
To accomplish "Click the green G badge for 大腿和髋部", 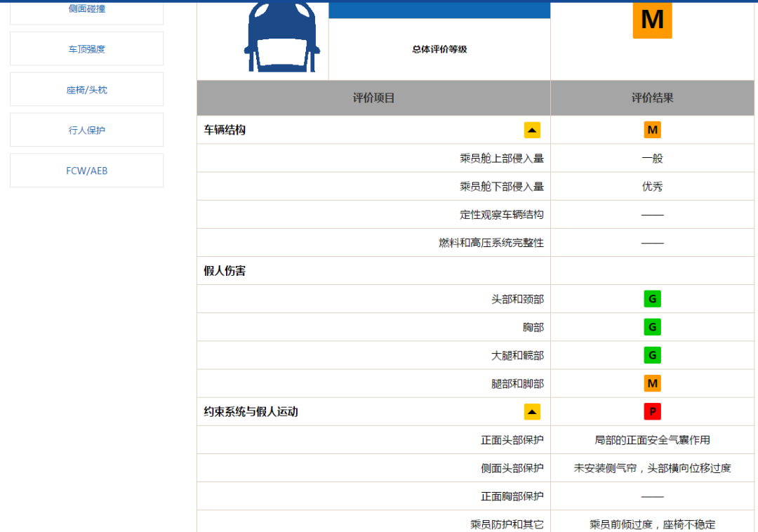I will (652, 355).
